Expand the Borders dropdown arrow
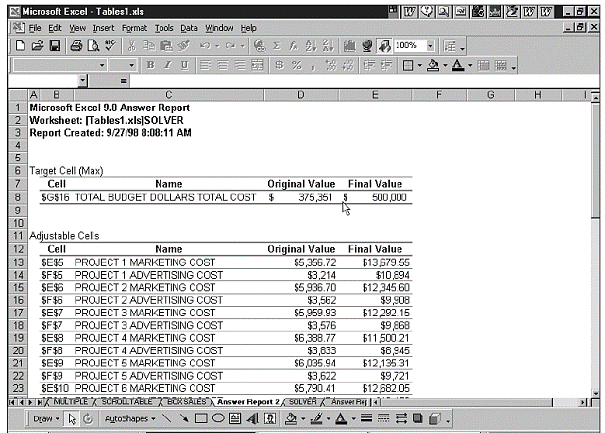The height and width of the screenshot is (433, 605). coord(419,66)
